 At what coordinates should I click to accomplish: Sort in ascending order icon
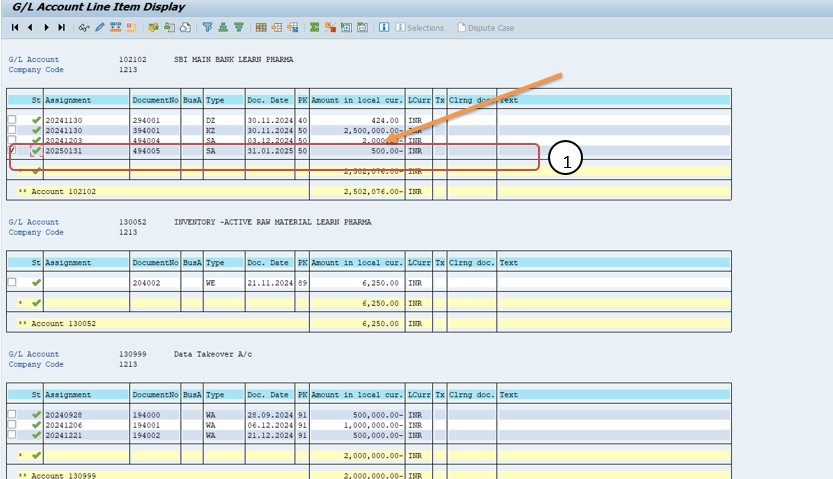223,28
